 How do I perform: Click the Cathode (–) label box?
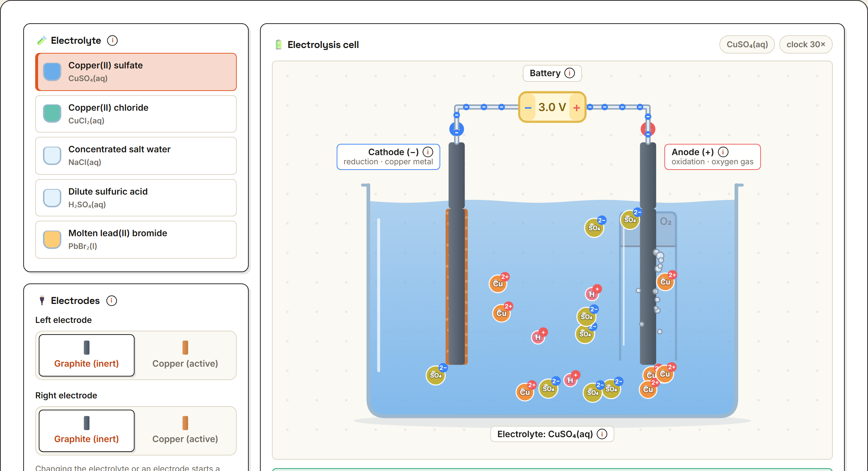389,157
